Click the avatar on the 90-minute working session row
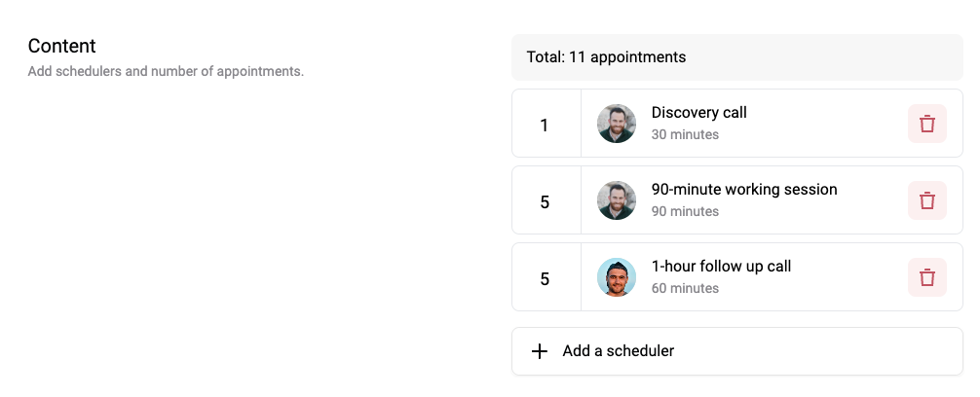This screenshot has width=980, height=397. pos(617,200)
